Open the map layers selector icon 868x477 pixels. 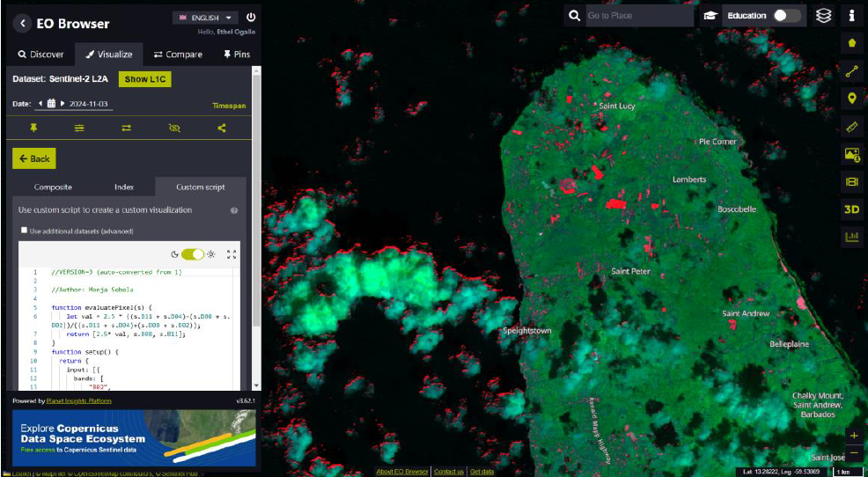click(823, 16)
